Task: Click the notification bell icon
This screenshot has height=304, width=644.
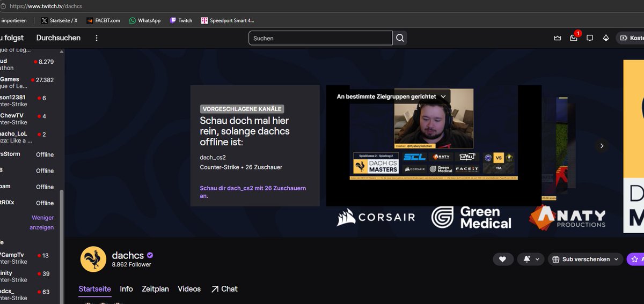Action: coord(526,259)
